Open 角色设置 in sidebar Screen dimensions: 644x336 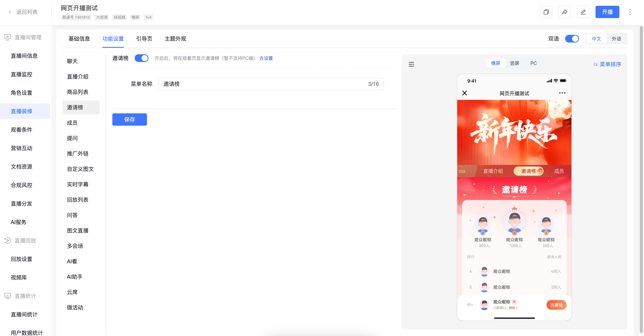click(22, 93)
